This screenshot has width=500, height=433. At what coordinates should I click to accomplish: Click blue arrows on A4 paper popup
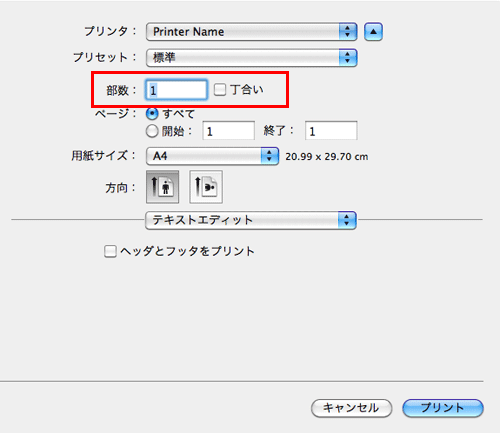pyautogui.click(x=269, y=156)
